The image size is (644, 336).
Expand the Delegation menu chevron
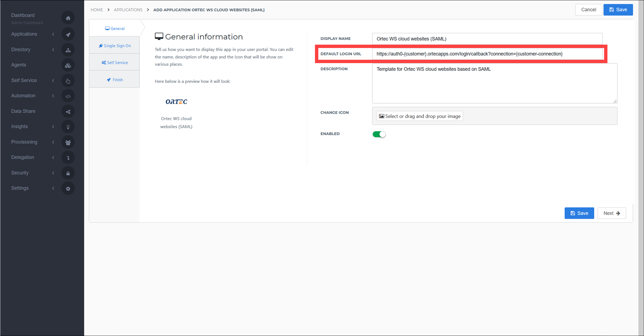53,157
